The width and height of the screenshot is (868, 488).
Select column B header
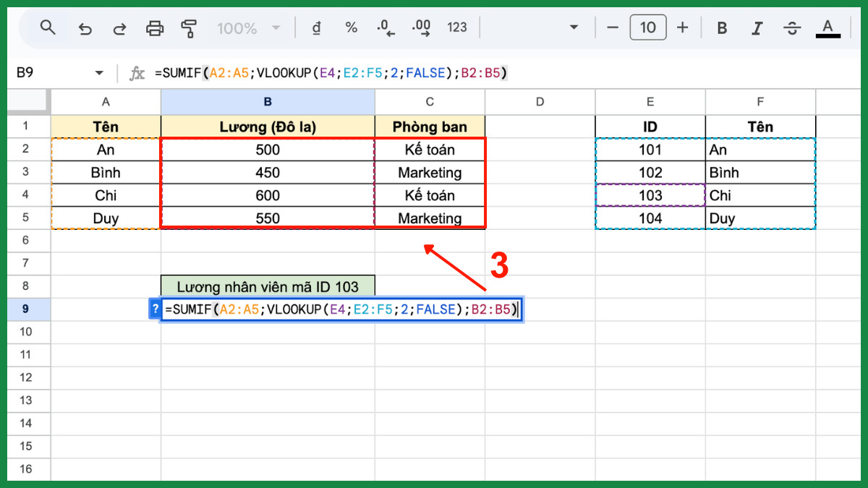[x=268, y=102]
